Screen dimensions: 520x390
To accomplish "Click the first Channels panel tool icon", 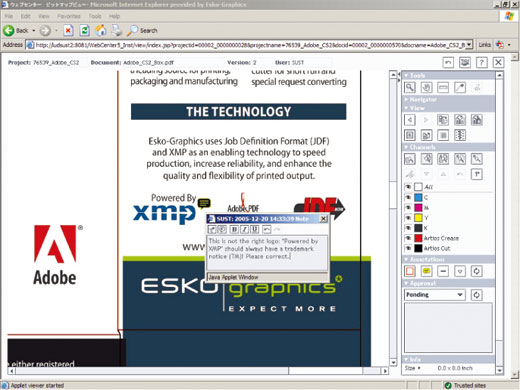I will click(410, 159).
